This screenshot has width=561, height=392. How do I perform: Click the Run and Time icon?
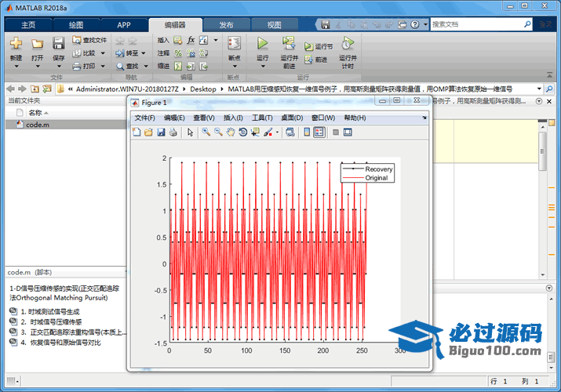click(348, 43)
